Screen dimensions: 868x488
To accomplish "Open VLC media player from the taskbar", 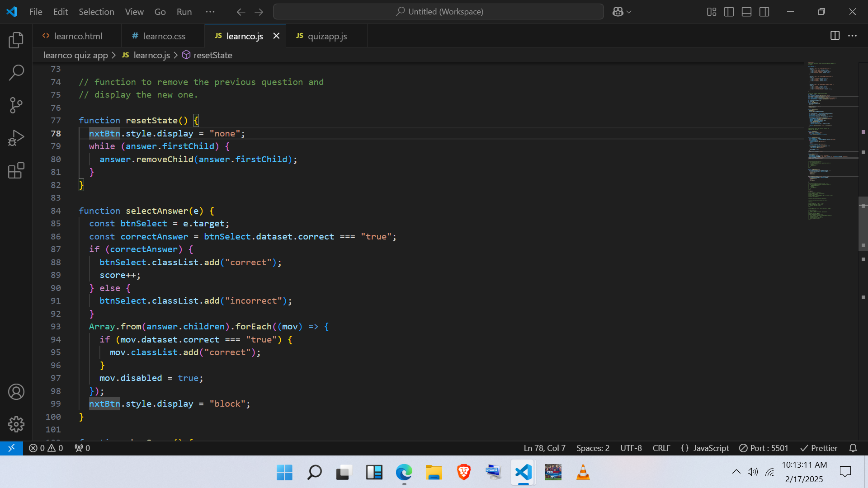I will [x=583, y=473].
